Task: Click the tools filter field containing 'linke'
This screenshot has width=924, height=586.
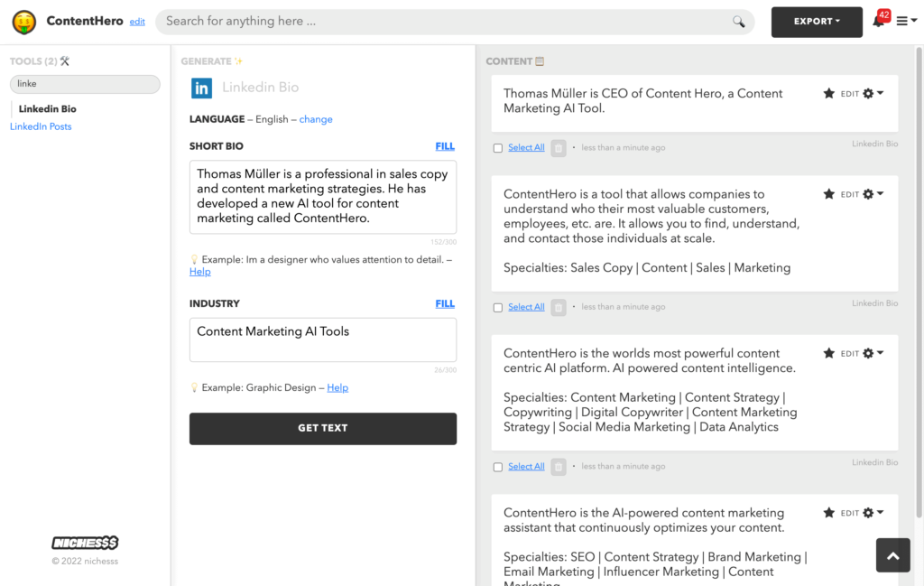Action: [85, 84]
